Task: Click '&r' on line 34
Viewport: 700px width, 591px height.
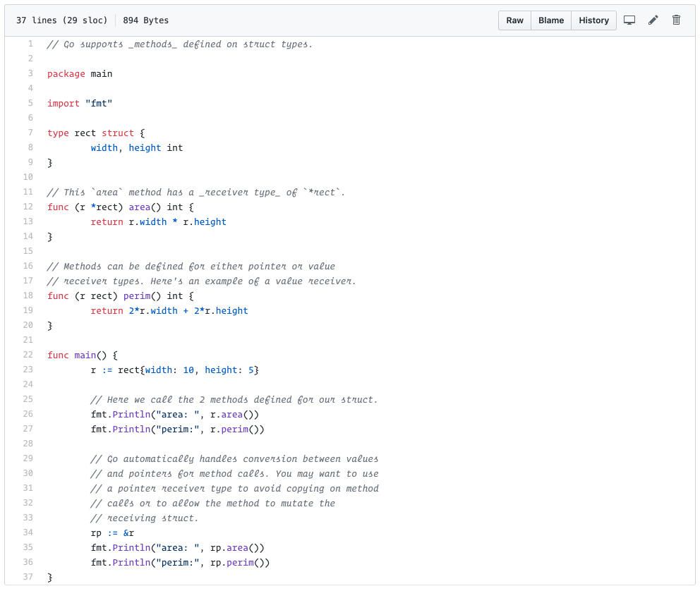Action: tap(128, 533)
